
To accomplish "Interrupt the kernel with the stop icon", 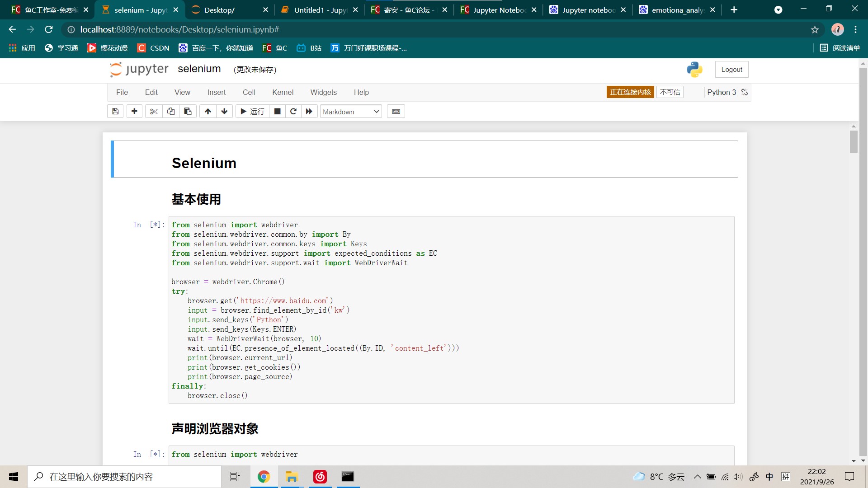I will [278, 111].
